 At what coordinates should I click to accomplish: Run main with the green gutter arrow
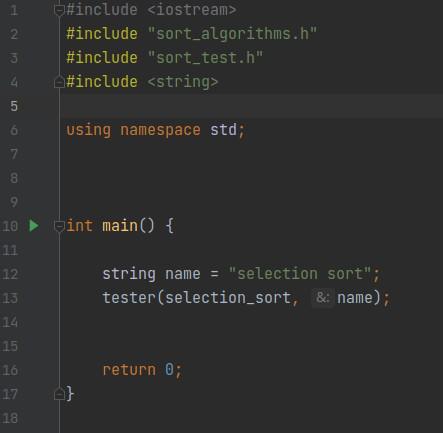34,226
